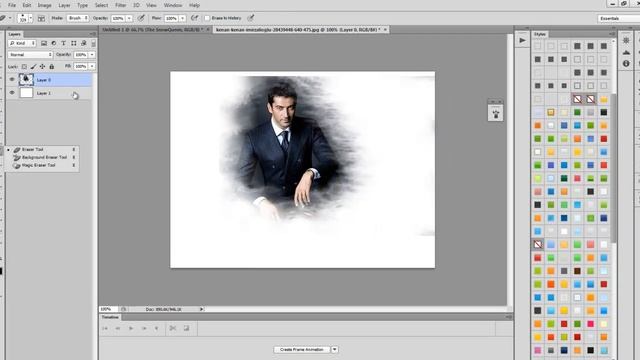Choose the Magic Eraser Tool
The image size is (640, 360).
[x=42, y=165]
